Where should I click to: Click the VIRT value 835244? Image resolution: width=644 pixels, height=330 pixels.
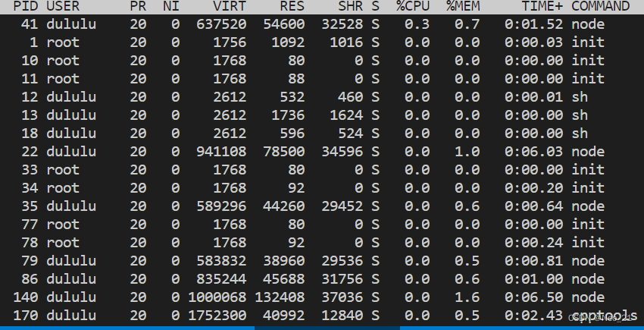(x=221, y=278)
